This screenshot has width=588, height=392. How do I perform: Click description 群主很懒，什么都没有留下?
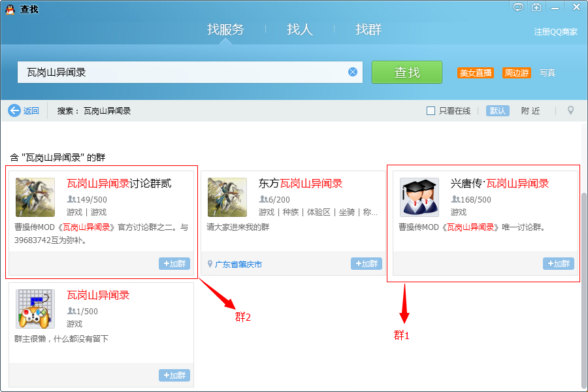click(x=61, y=338)
